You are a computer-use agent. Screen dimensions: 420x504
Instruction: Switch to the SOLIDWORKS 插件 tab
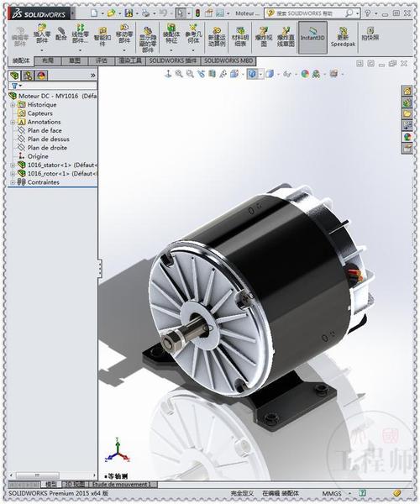click(x=173, y=60)
